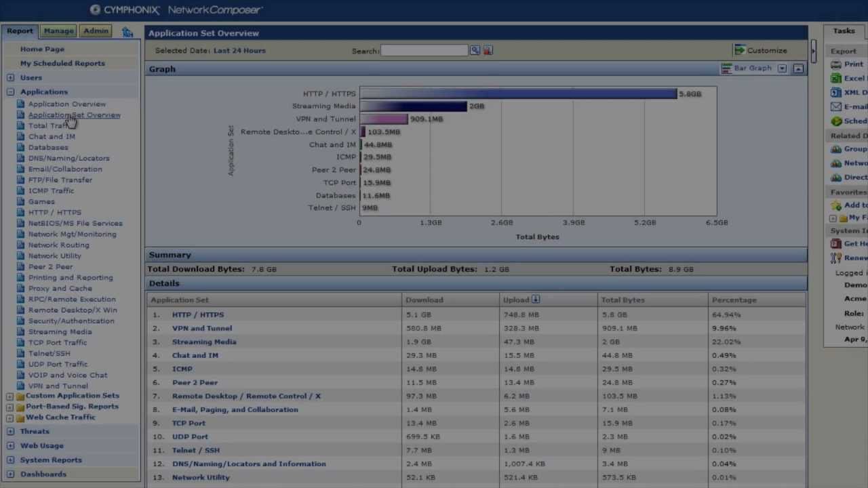The height and width of the screenshot is (488, 868).
Task: Open the E-Mail, Paging, and Collaboration link
Action: click(x=235, y=409)
